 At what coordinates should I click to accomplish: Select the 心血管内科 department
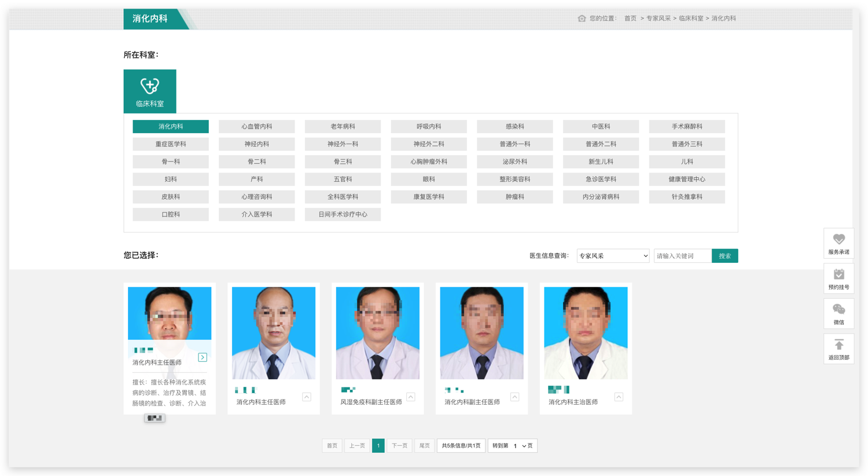256,126
